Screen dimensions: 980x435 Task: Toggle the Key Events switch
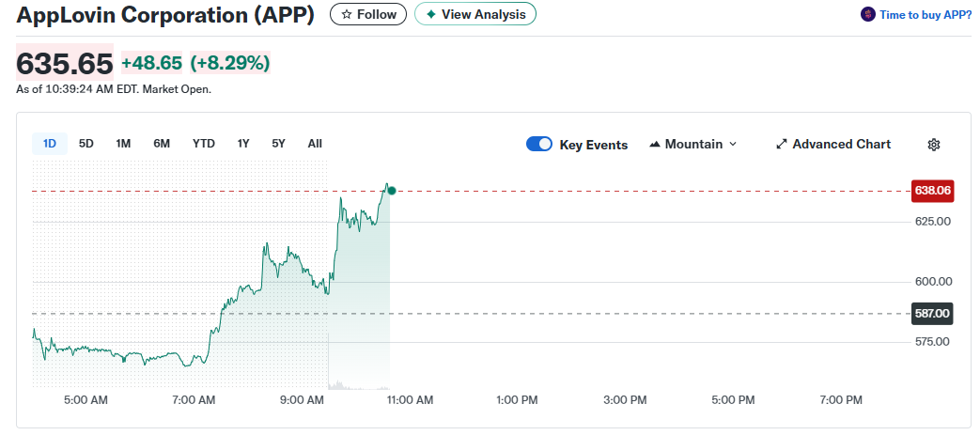539,145
